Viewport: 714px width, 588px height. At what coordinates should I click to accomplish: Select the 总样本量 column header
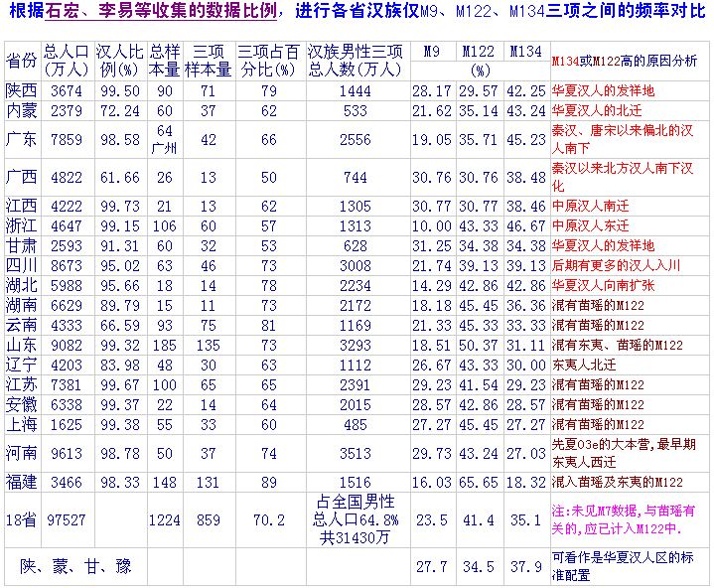click(x=165, y=61)
